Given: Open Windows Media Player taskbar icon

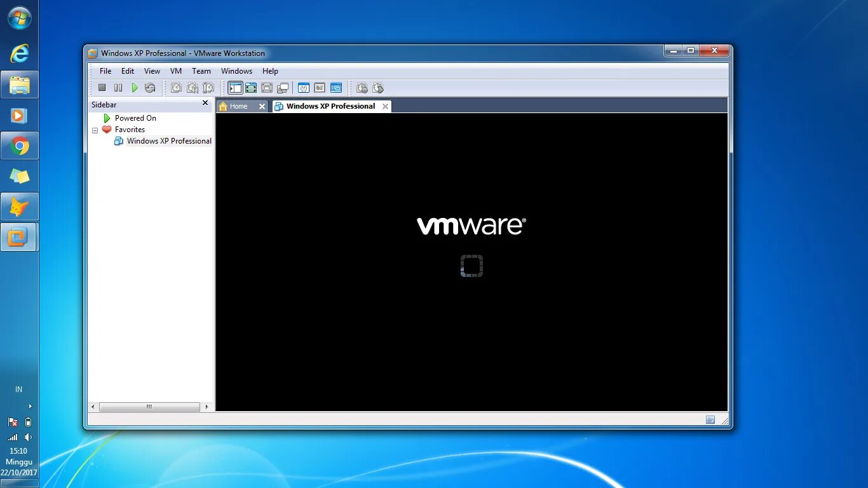Looking at the screenshot, I should [x=19, y=115].
